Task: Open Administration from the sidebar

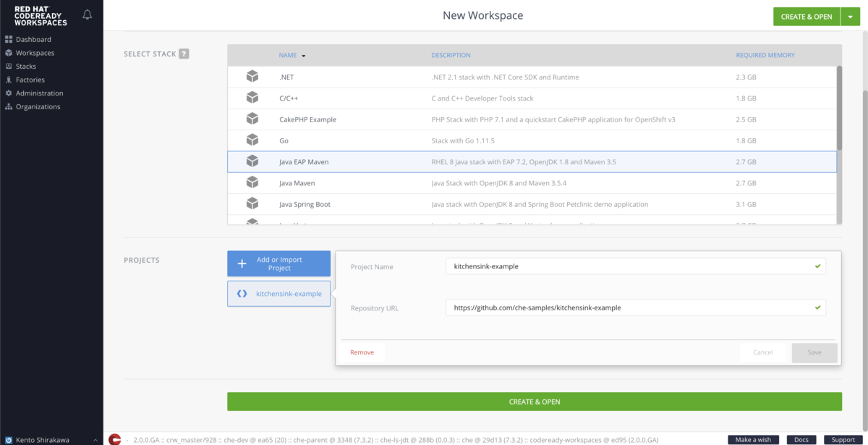Action: point(40,93)
